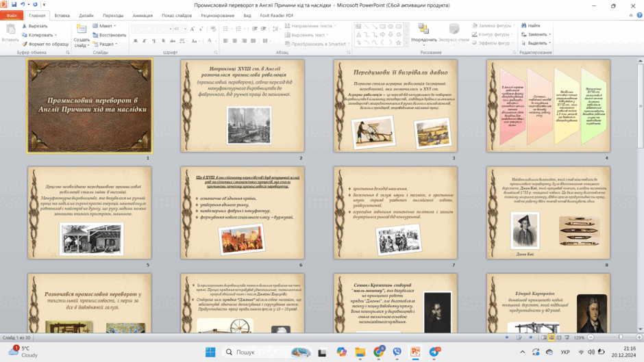Select slide 8 thumbnail with Джон Кей portrait
This screenshot has height=362, width=644.
548,213
